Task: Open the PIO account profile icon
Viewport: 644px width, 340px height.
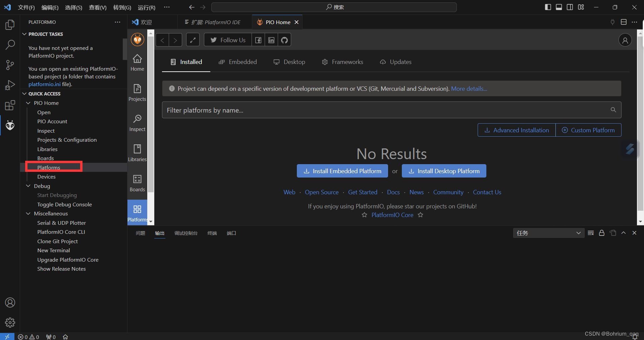Action: 625,40
